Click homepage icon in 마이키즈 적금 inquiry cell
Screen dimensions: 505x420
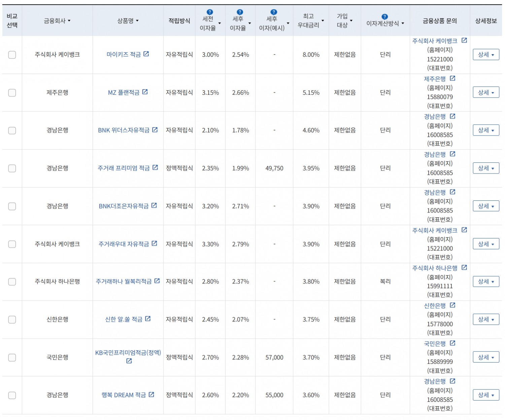464,40
